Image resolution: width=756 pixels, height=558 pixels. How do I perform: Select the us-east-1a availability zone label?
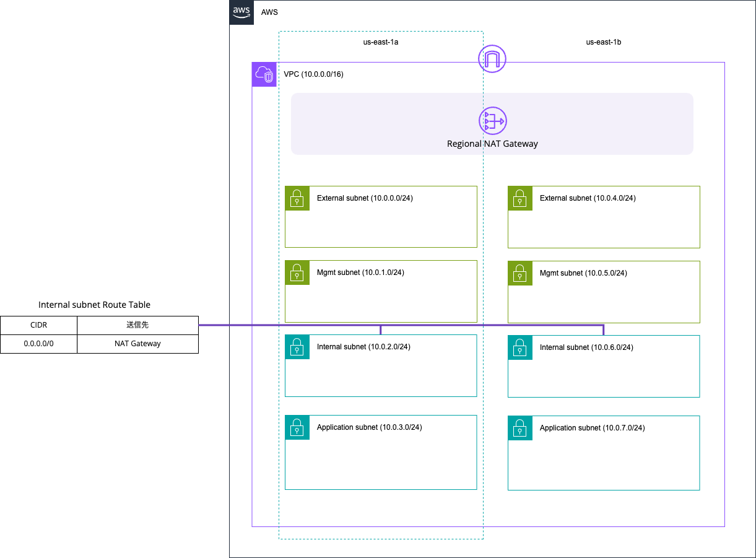pos(381,43)
